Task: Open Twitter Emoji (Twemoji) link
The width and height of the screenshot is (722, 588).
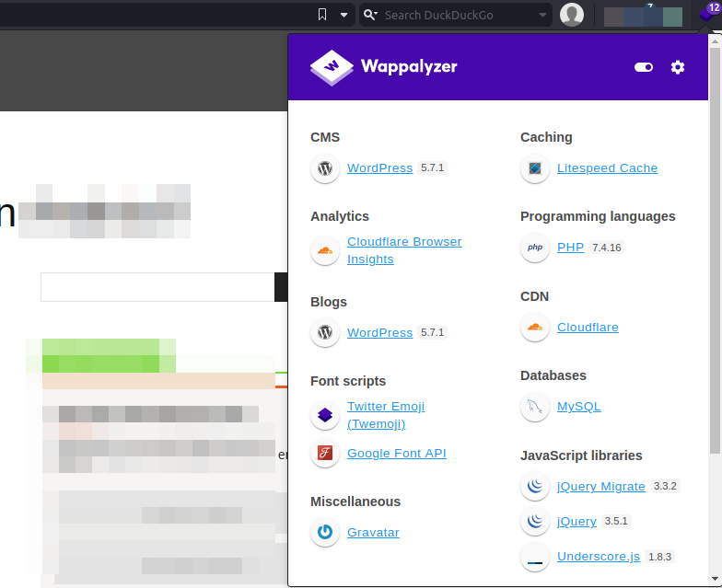Action: click(x=386, y=415)
